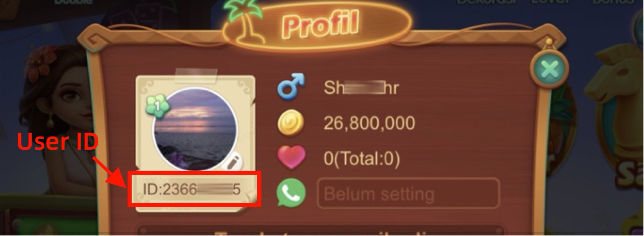Tap the neon Profil title sign

point(321,24)
